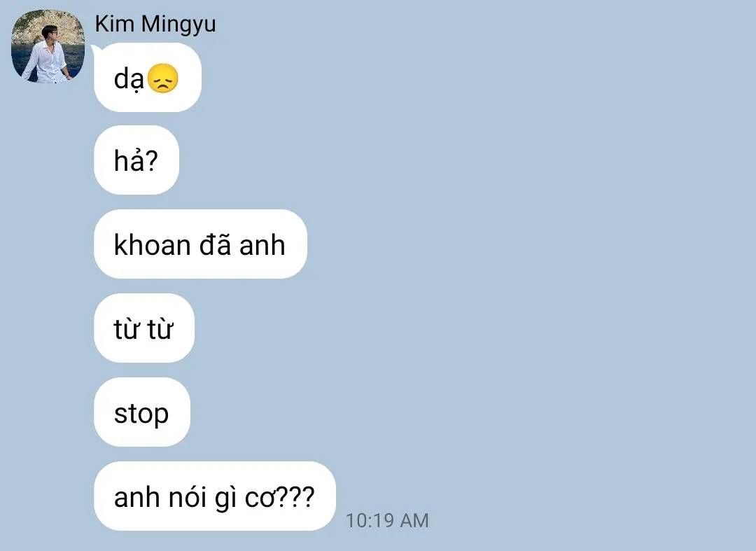Viewport: 756px width, 551px height.
Task: Click the 10:19 AM timestamp
Action: pos(387,520)
